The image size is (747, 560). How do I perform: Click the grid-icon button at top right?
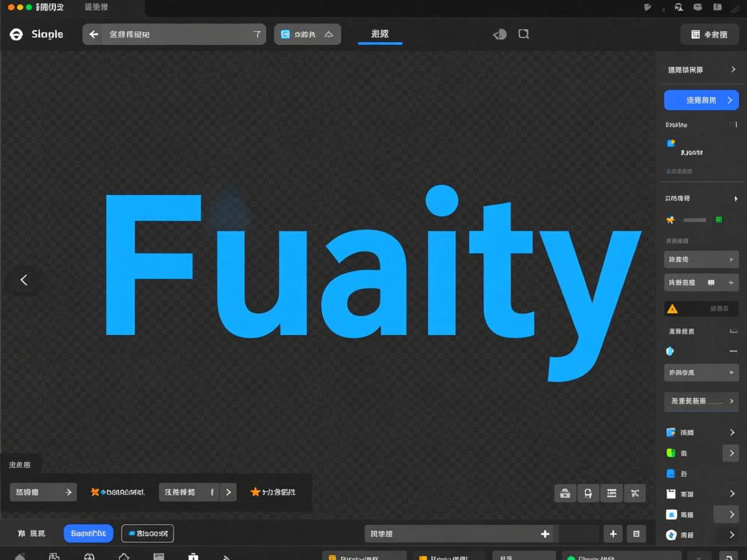709,34
